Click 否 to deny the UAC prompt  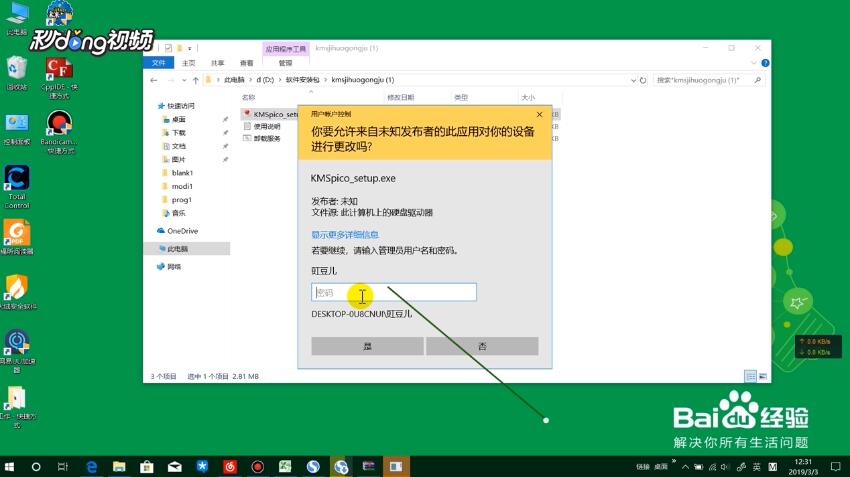coord(482,346)
